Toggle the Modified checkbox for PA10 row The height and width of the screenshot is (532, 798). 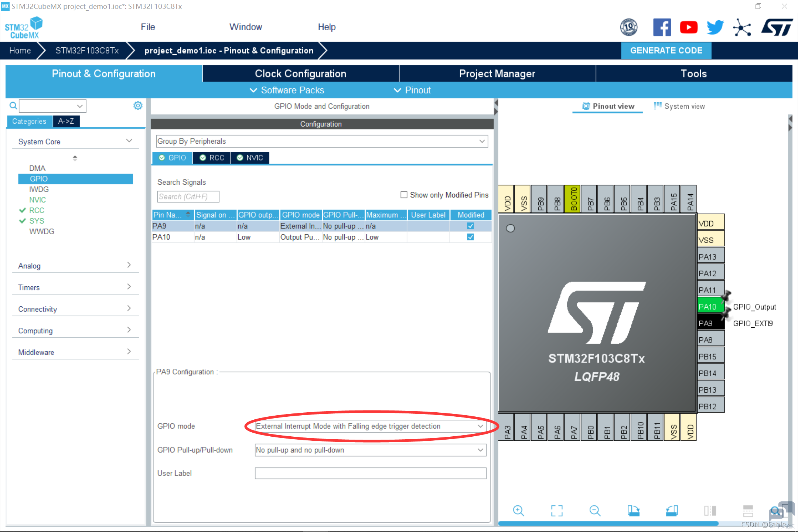pyautogui.click(x=470, y=237)
